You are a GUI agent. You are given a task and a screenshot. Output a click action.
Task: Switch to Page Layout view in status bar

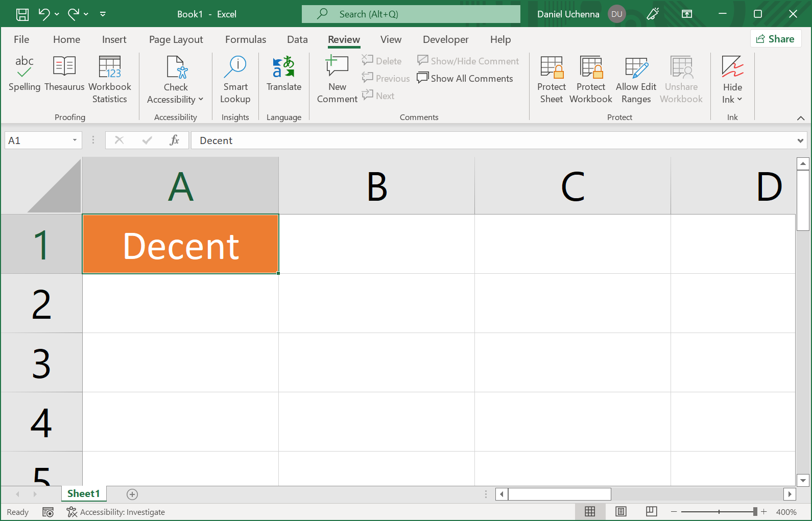[x=620, y=511]
